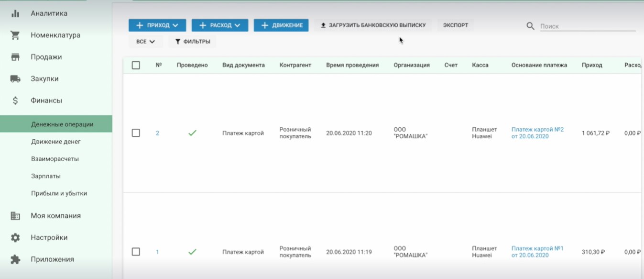Viewport: 644px width, 279px height.
Task: Click the puzzle piece icon beside Приложения
Action: 15,259
